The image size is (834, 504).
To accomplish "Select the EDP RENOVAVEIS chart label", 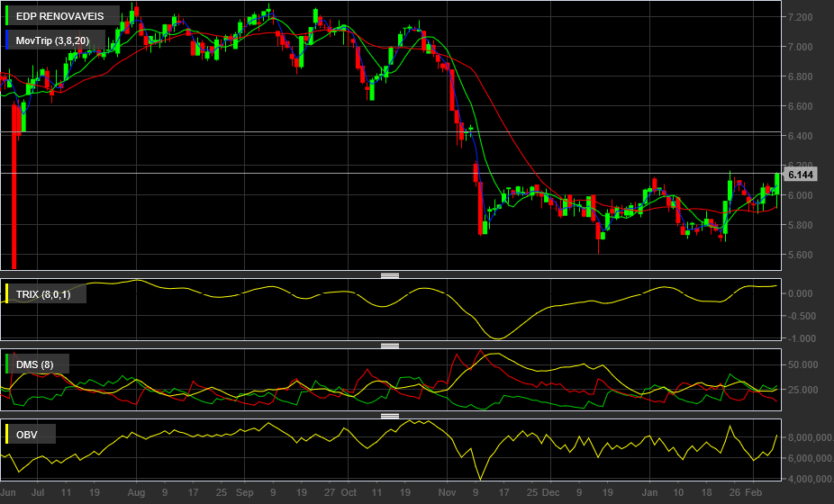I will pos(59,16).
